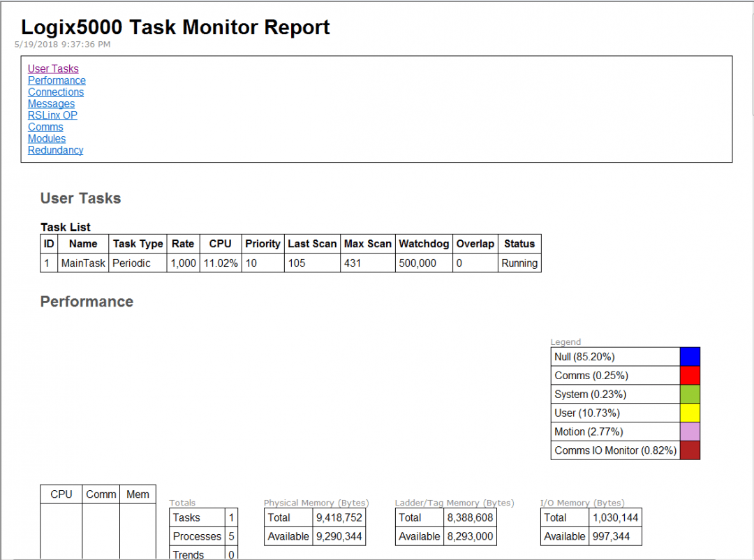The width and height of the screenshot is (754, 560).
Task: Select the blue Null swatch in the legend
Action: tap(690, 356)
